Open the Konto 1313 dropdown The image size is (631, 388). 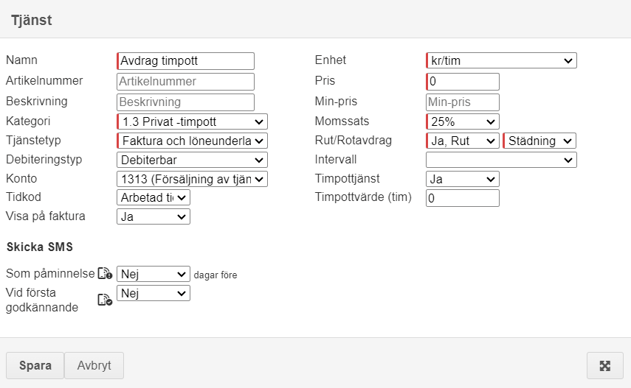(x=192, y=179)
